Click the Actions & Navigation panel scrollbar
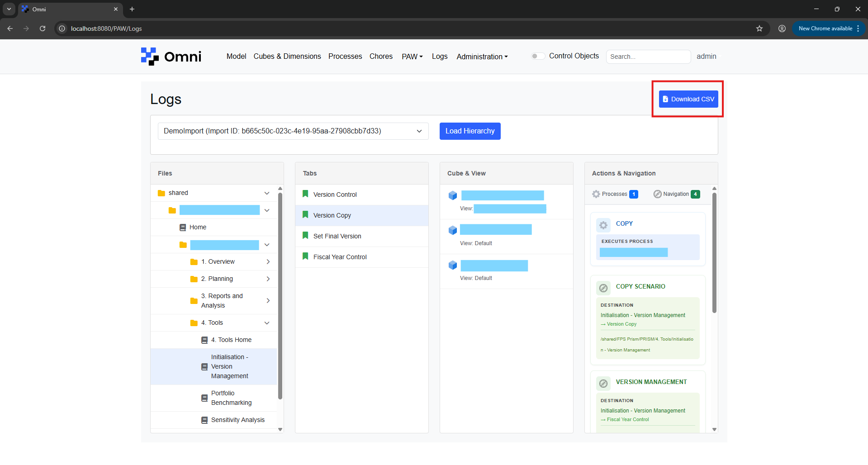 [x=714, y=252]
